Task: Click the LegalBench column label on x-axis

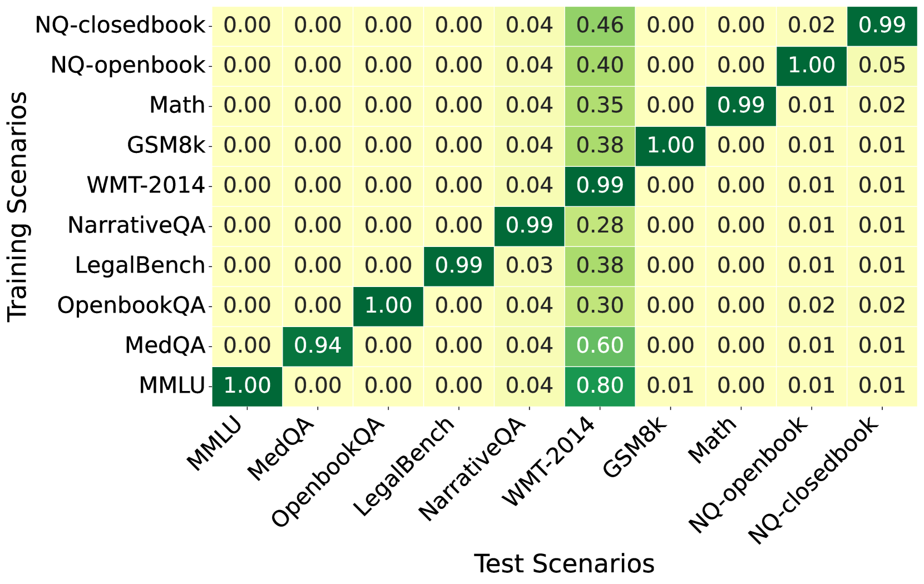Action: tap(405, 466)
